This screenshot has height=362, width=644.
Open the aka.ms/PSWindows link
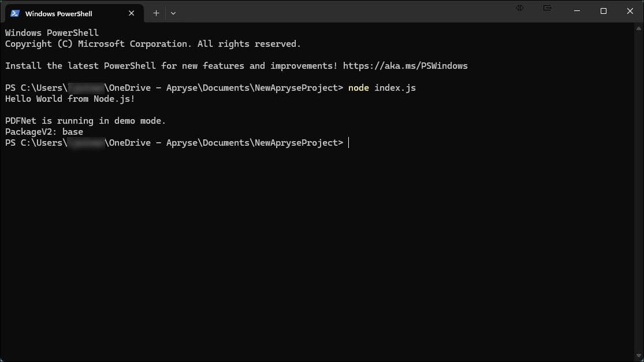405,65
